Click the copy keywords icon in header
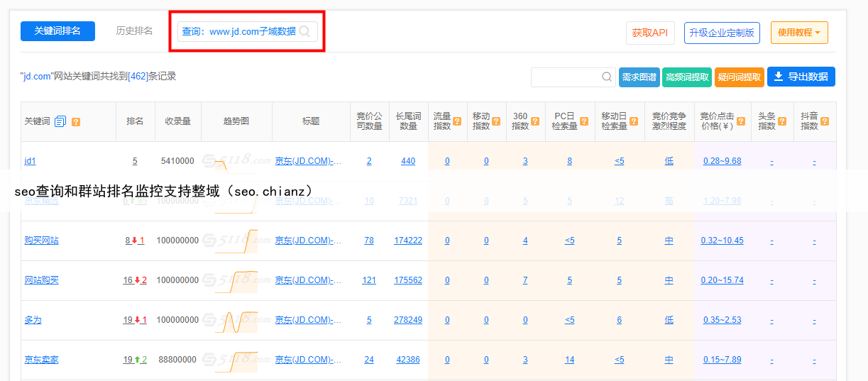Screen dimensions: 868x381 (60, 121)
